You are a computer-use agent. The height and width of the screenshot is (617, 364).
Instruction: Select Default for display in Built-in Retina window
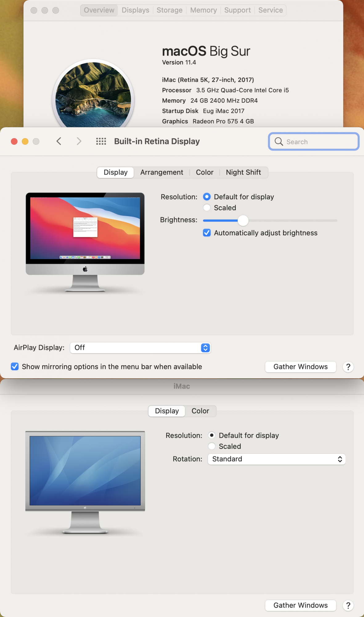click(x=207, y=197)
